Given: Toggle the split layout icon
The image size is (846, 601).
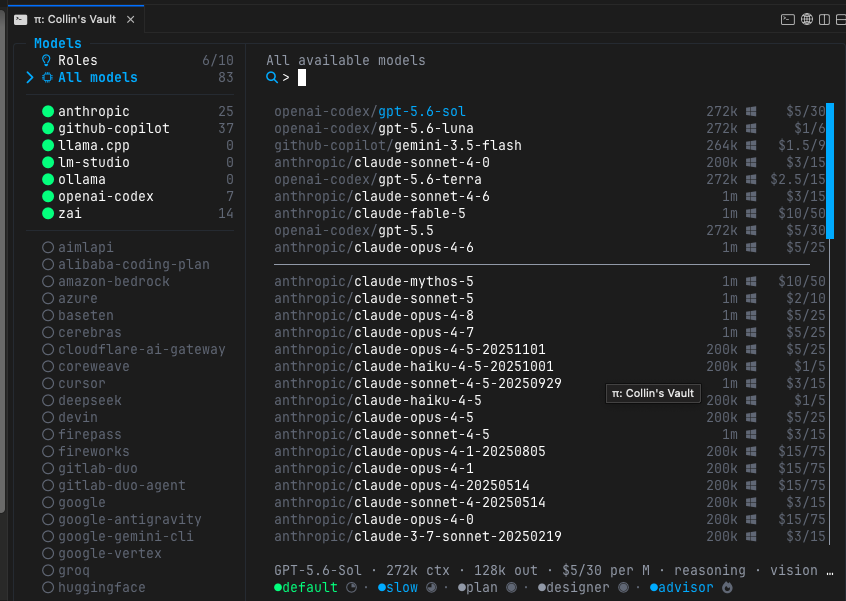Looking at the screenshot, I should click(824, 19).
